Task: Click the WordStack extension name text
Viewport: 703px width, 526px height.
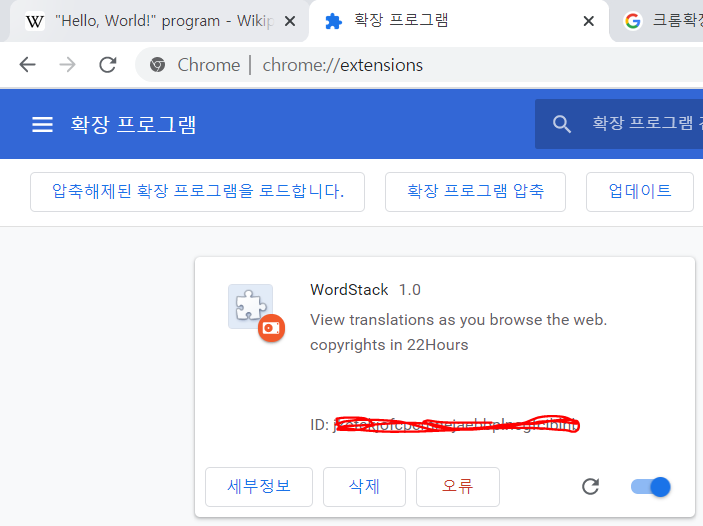Action: click(349, 290)
